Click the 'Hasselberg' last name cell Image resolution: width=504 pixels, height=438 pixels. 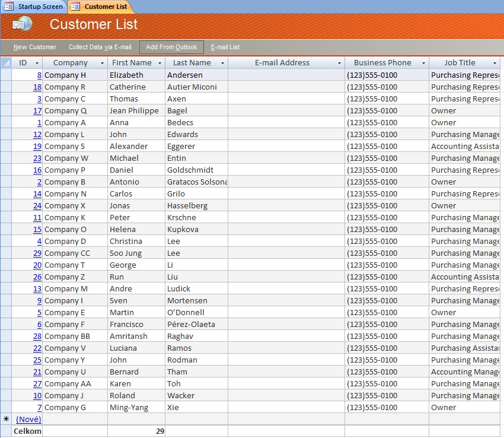pyautogui.click(x=197, y=205)
